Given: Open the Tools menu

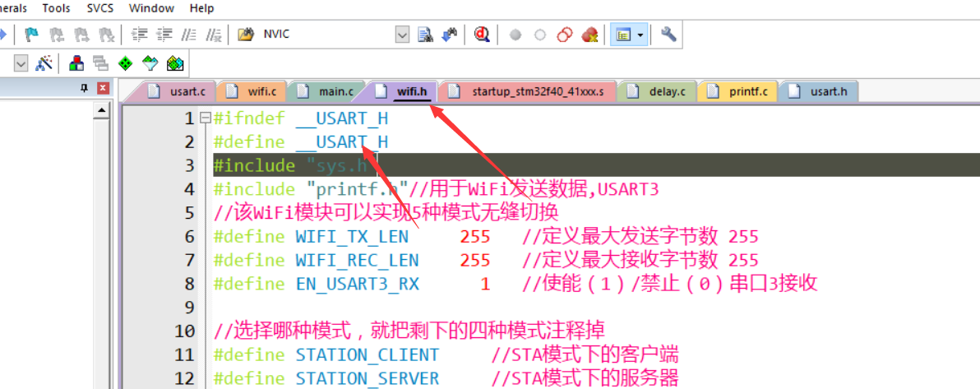Looking at the screenshot, I should (x=56, y=8).
